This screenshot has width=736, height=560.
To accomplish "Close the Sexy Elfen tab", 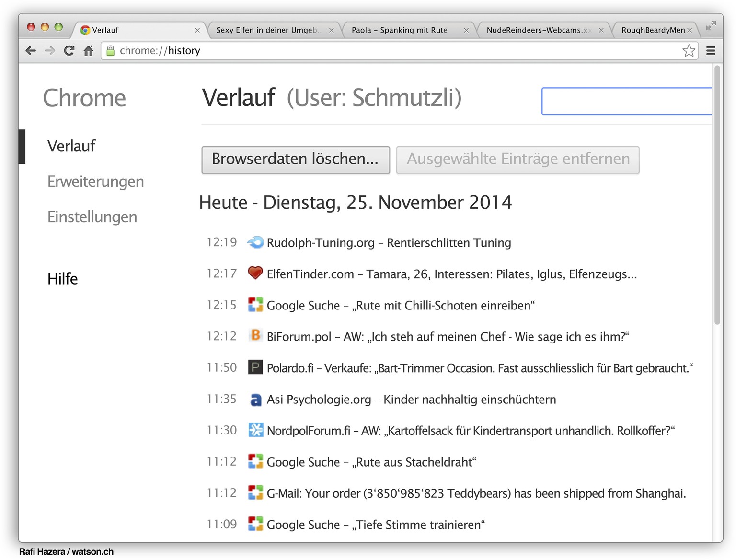I will click(x=331, y=30).
